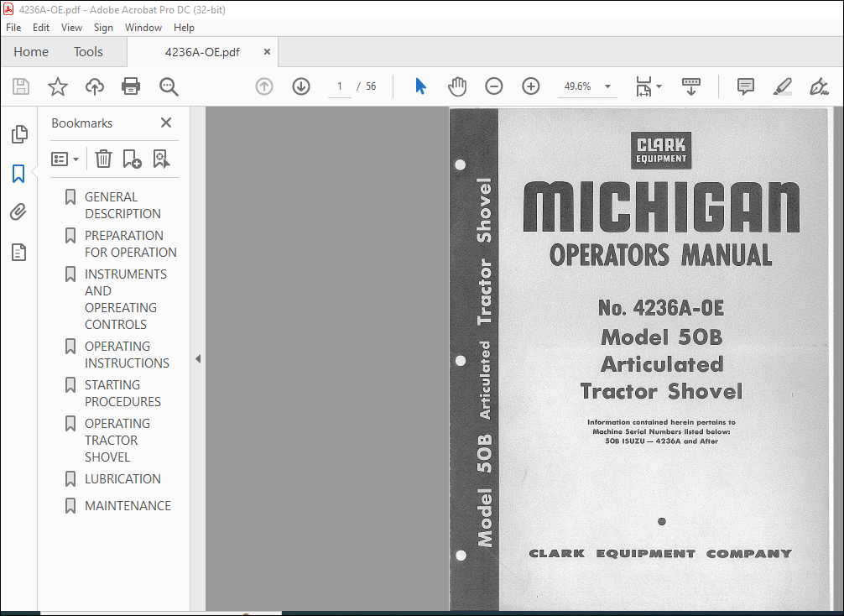Open the Attachments paperclip panel

pos(18,212)
